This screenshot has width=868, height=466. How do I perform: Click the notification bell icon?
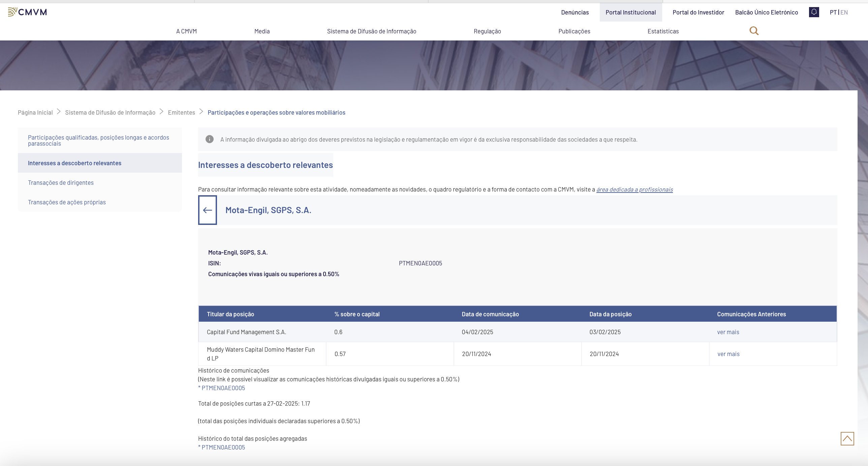click(x=814, y=12)
